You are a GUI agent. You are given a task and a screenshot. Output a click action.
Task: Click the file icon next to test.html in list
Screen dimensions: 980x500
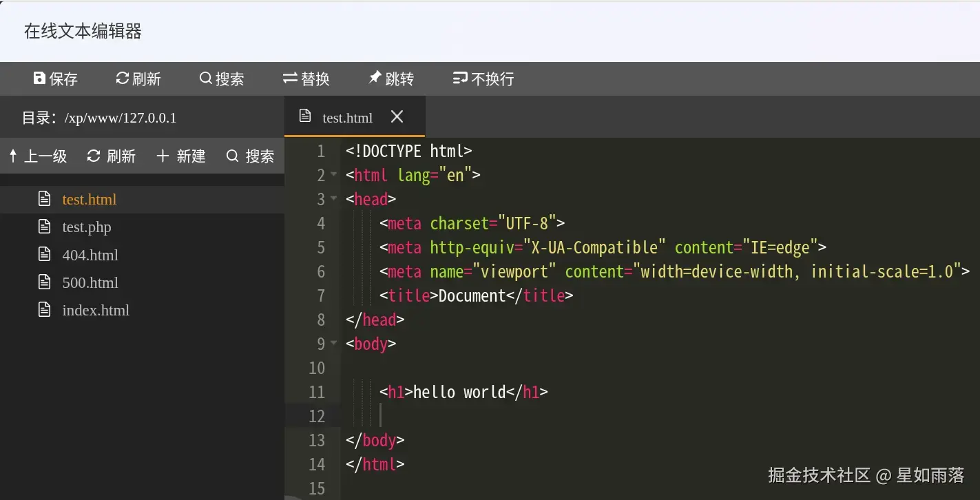pos(44,199)
